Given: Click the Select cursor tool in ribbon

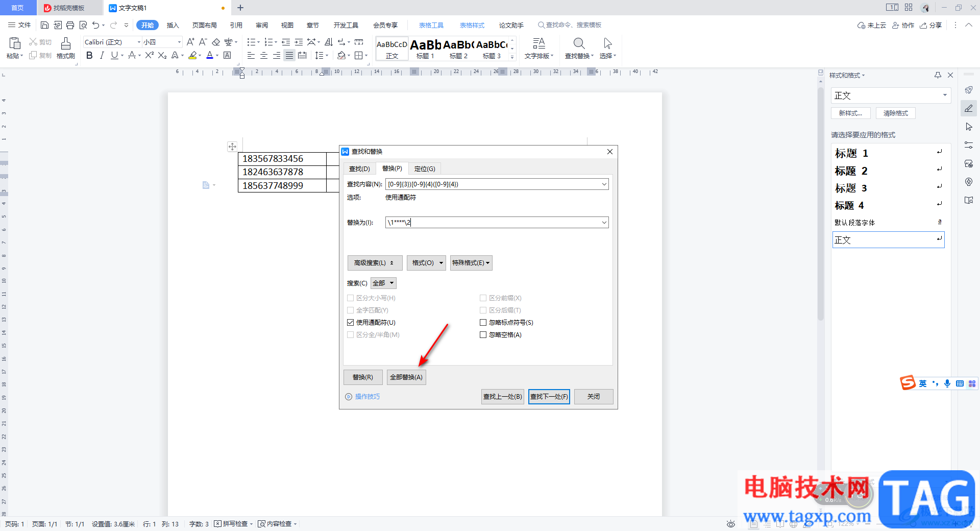Looking at the screenshot, I should point(607,49).
